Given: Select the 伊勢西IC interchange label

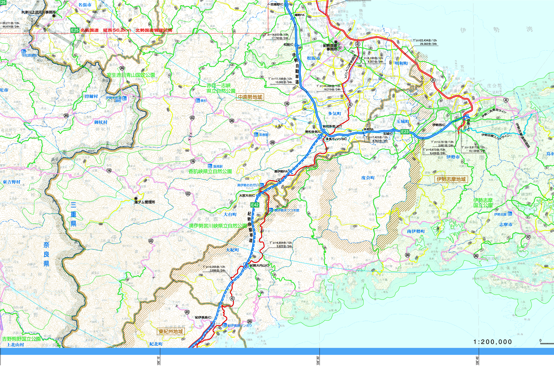Looking at the screenshot, I should (x=439, y=125).
